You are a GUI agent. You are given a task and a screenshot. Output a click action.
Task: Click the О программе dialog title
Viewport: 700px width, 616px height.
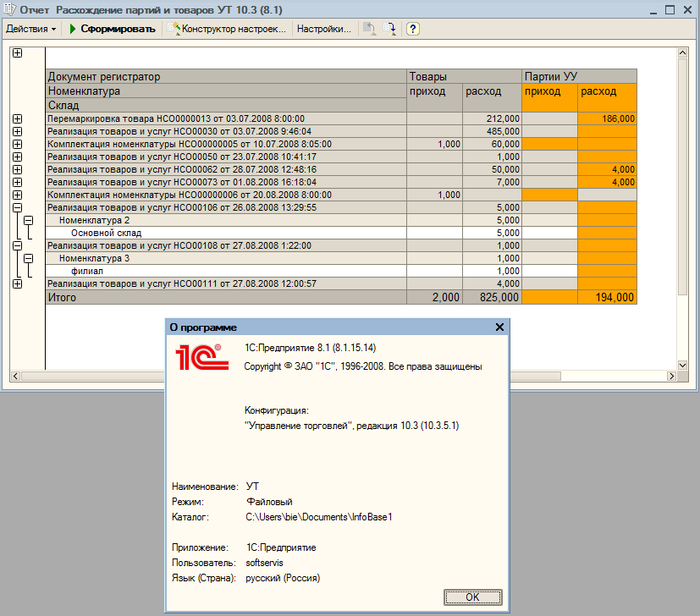point(203,327)
